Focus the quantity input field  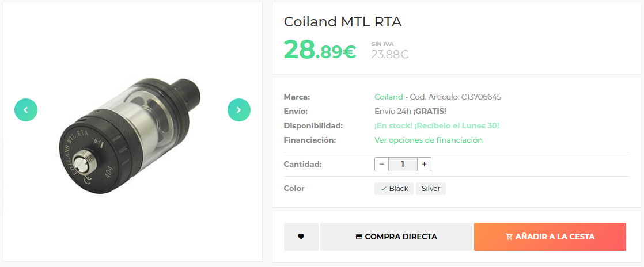(x=403, y=164)
